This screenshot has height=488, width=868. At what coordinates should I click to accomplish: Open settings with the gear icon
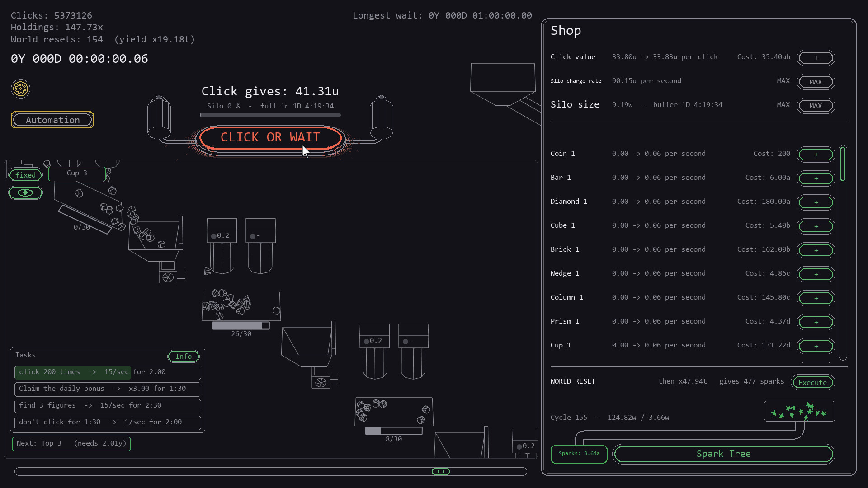[20, 89]
